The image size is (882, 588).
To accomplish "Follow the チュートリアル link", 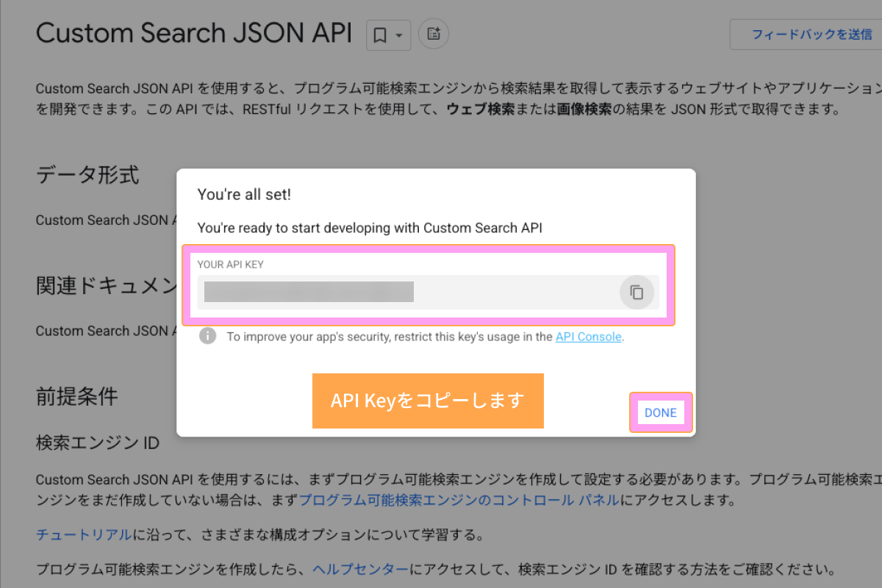I will point(84,534).
